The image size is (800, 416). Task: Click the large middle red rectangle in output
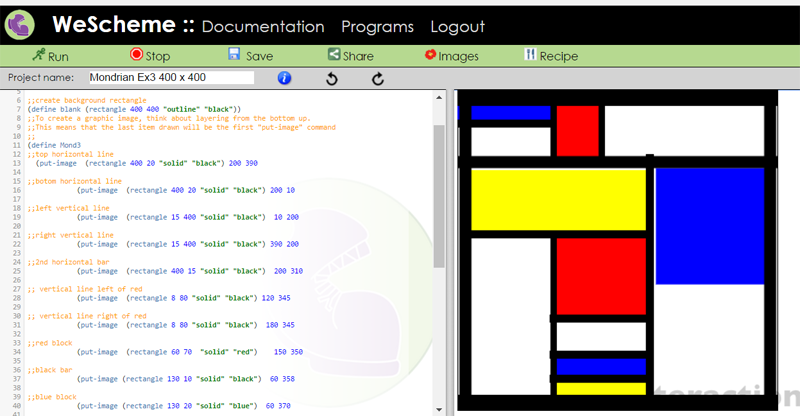click(x=601, y=276)
